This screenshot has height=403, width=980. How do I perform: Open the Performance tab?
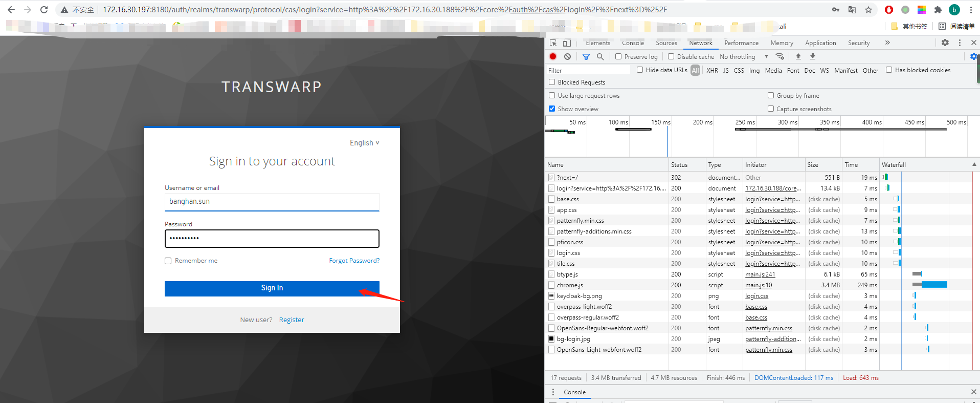(741, 43)
